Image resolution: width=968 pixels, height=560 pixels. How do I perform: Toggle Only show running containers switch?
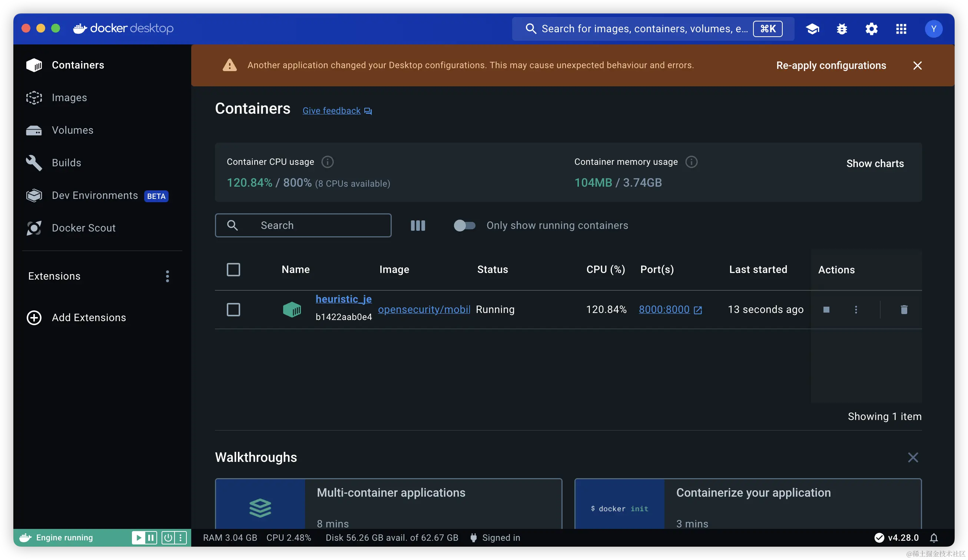click(x=464, y=225)
